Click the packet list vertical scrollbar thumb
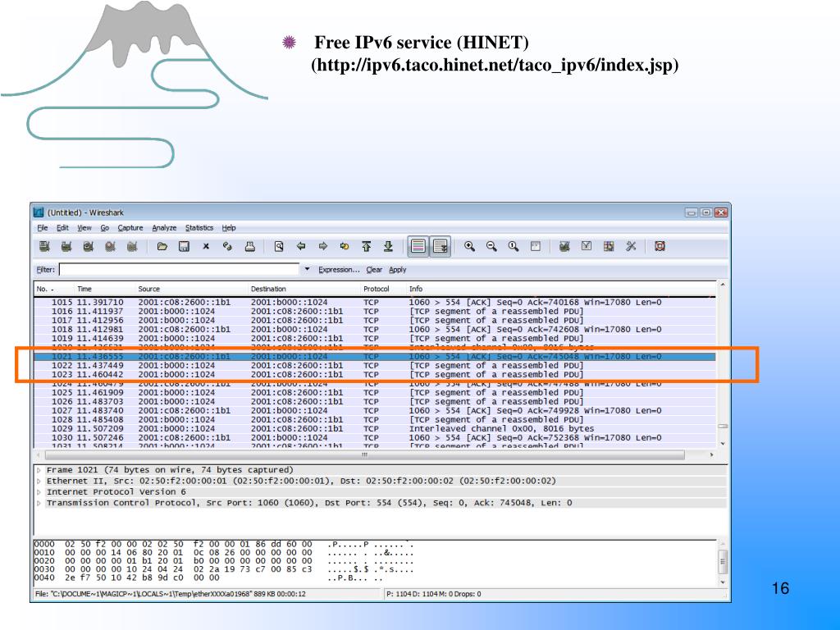This screenshot has width=840, height=630. 723,427
